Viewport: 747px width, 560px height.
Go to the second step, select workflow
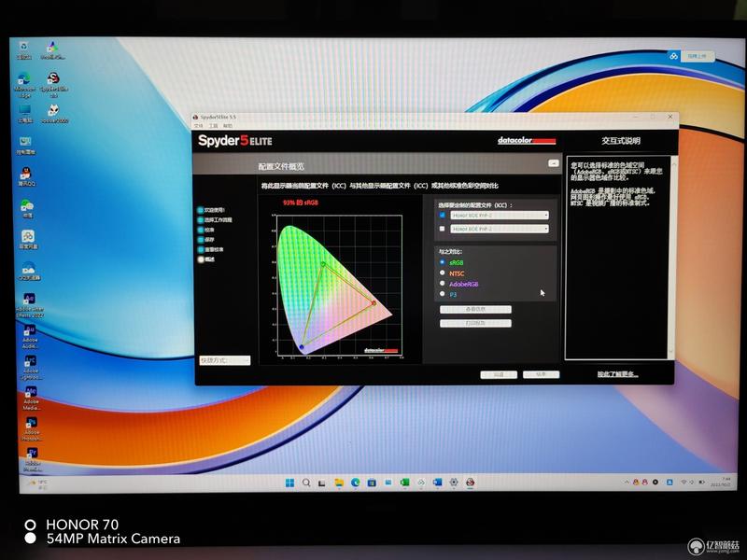pyautogui.click(x=215, y=220)
